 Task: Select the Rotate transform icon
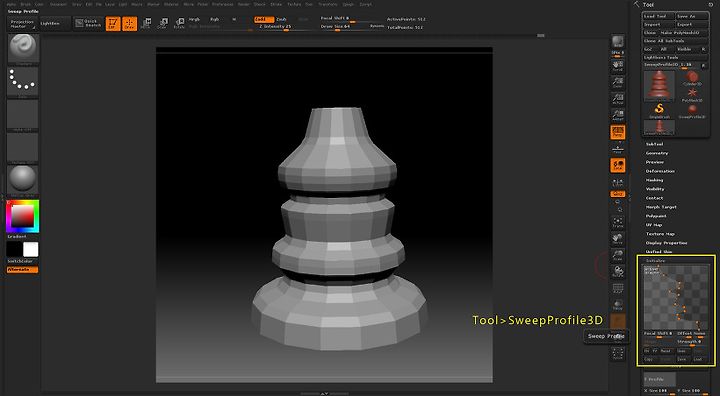point(179,23)
